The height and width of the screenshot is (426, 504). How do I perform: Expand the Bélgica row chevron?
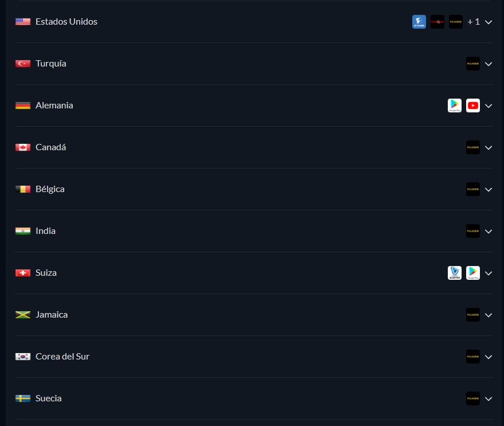coord(489,190)
